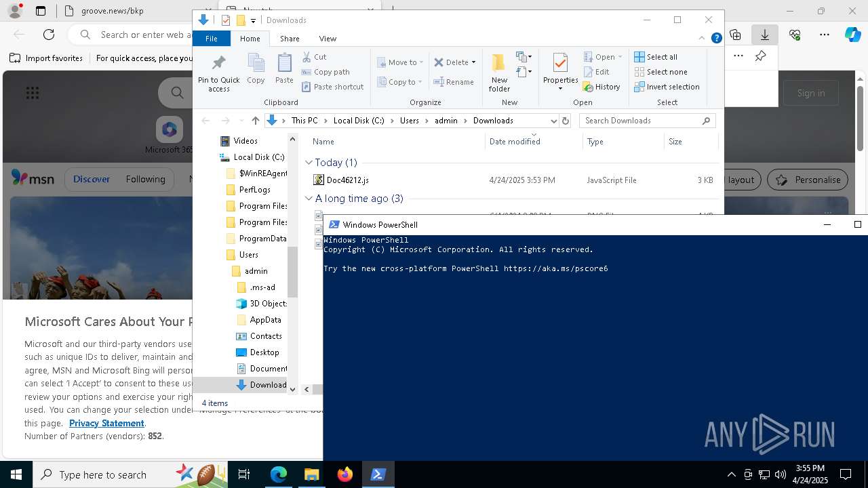868x488 pixels.
Task: Click the Personalise button
Action: [x=807, y=180]
